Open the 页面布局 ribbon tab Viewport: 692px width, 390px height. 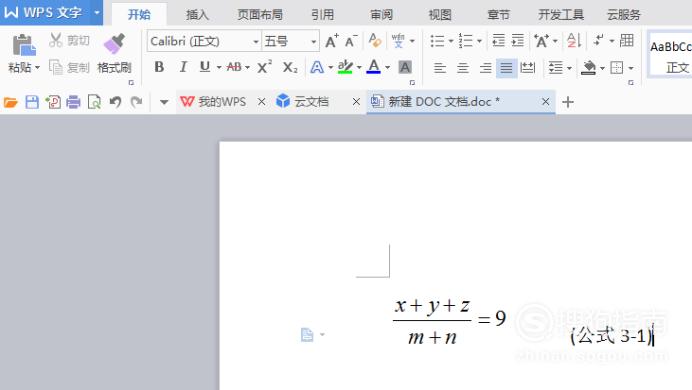pos(260,15)
